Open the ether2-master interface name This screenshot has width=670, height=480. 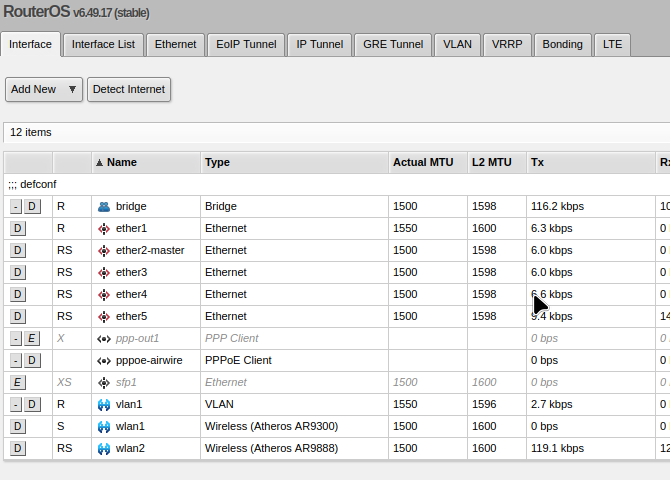[150, 250]
